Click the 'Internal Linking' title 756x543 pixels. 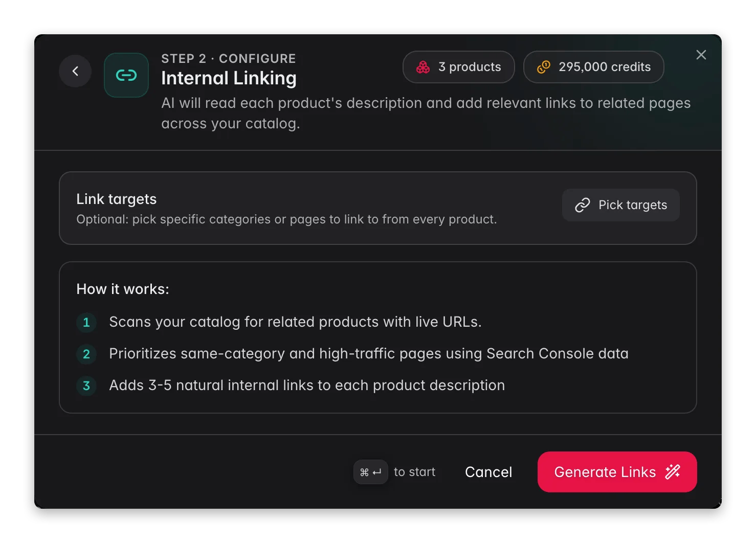pyautogui.click(x=229, y=78)
